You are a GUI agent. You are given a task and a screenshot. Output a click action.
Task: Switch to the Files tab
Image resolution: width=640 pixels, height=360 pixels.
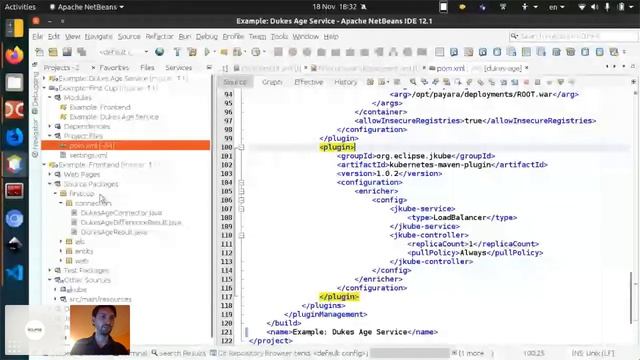point(147,67)
